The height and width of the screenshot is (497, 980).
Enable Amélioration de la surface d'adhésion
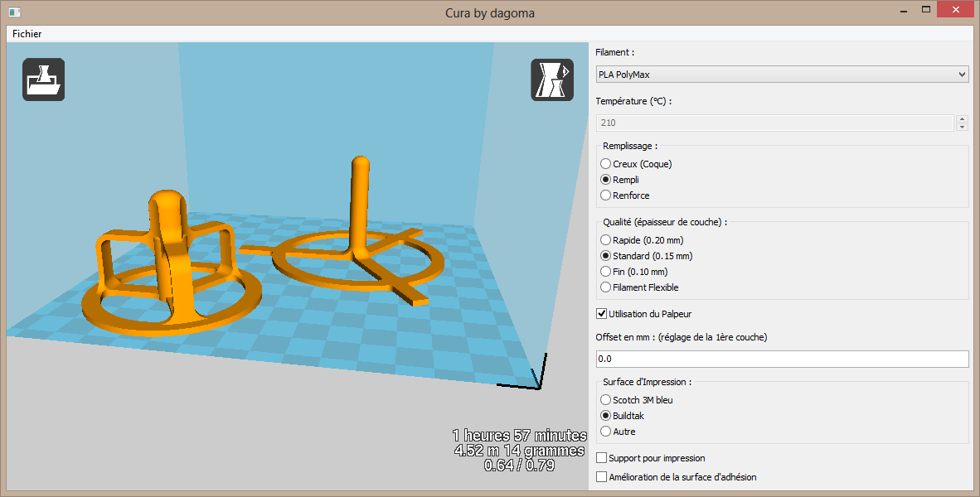click(x=602, y=477)
